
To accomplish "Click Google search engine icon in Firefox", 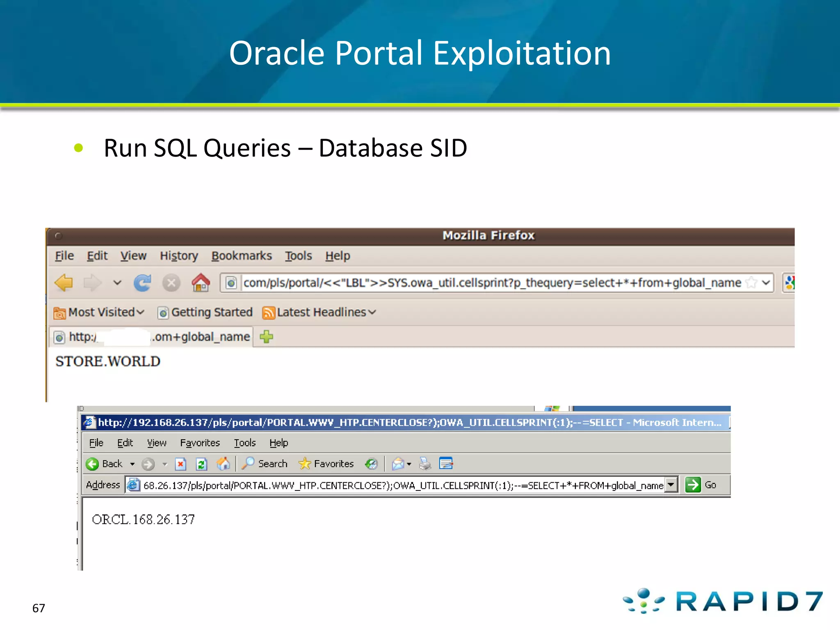I will point(789,283).
